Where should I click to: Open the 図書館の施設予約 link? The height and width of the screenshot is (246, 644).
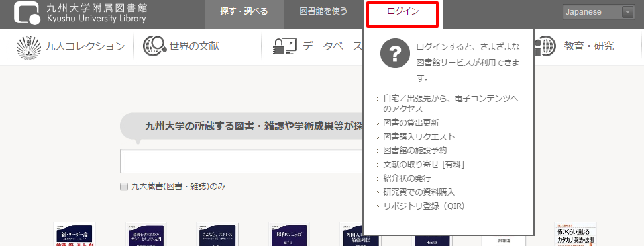[x=415, y=151]
